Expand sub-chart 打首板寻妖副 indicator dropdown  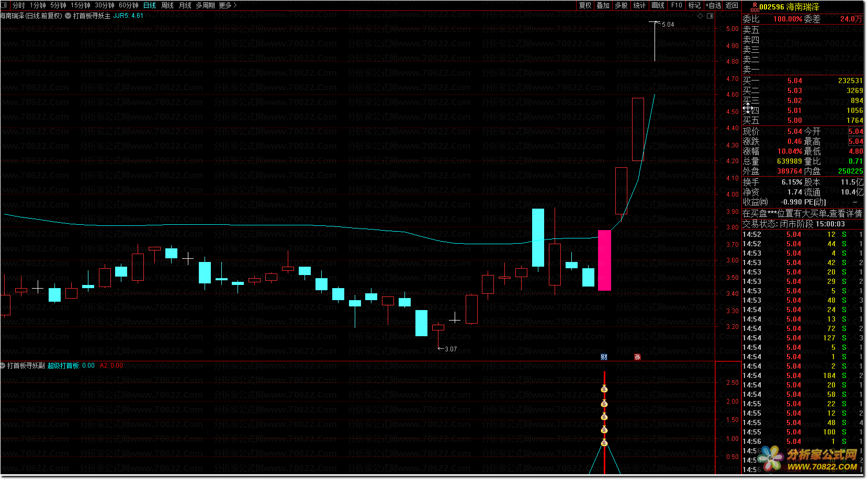3,365
